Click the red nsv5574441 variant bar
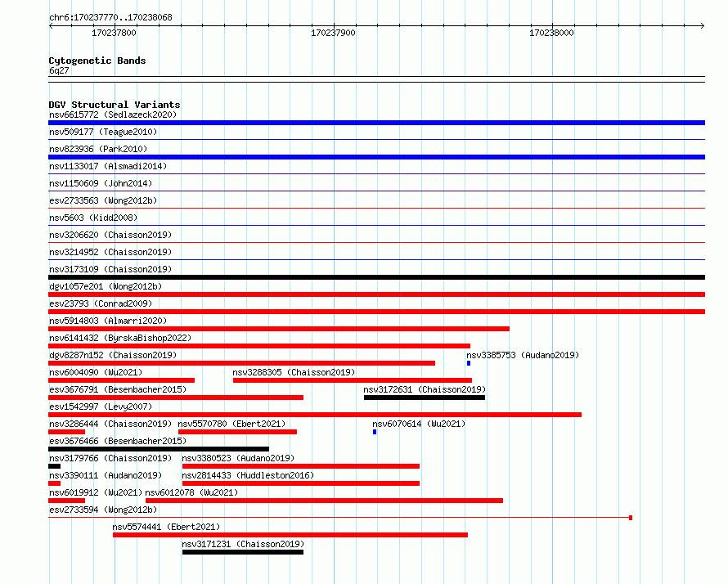728x584 pixels. click(290, 535)
